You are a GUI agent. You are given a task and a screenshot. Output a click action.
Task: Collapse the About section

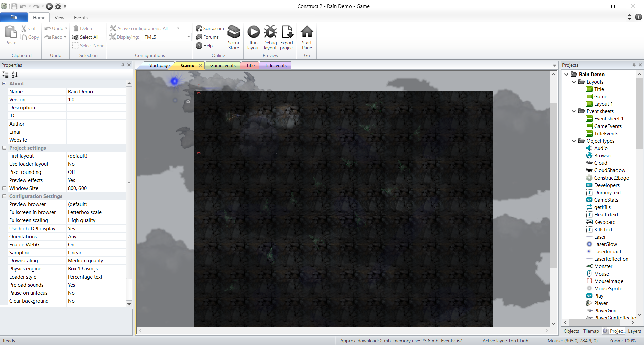[4, 84]
